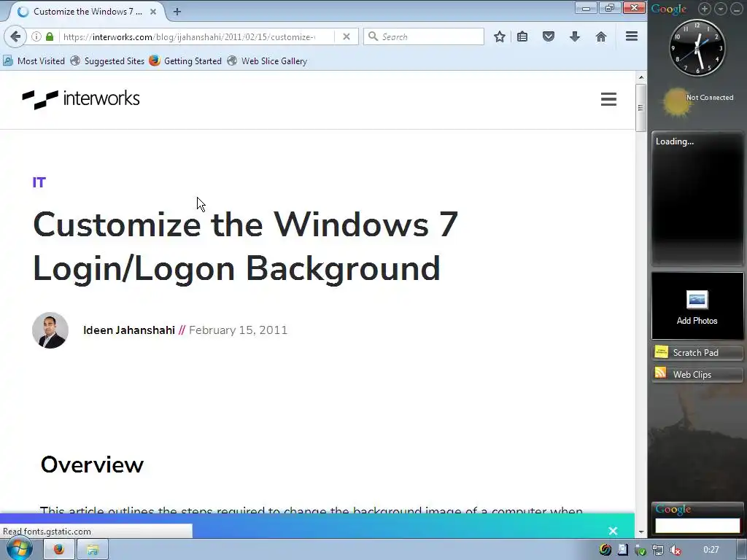Stop loading with the X in address bar
The width and height of the screenshot is (747, 560).
pyautogui.click(x=347, y=36)
